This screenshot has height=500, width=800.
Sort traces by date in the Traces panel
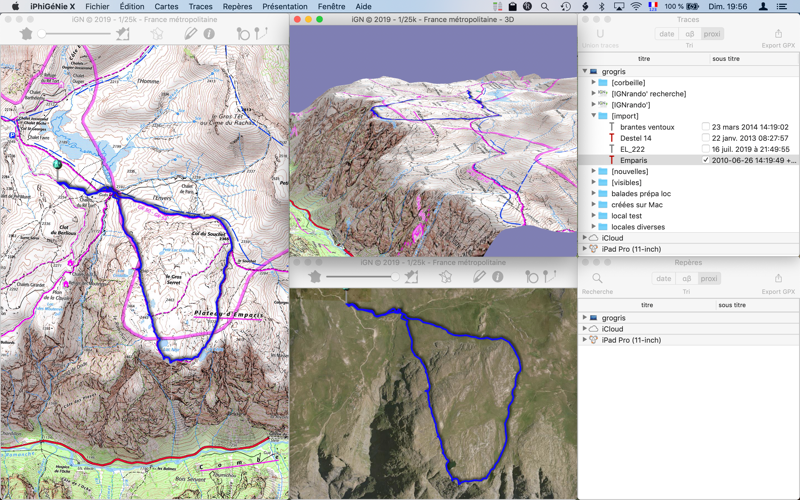click(x=666, y=34)
